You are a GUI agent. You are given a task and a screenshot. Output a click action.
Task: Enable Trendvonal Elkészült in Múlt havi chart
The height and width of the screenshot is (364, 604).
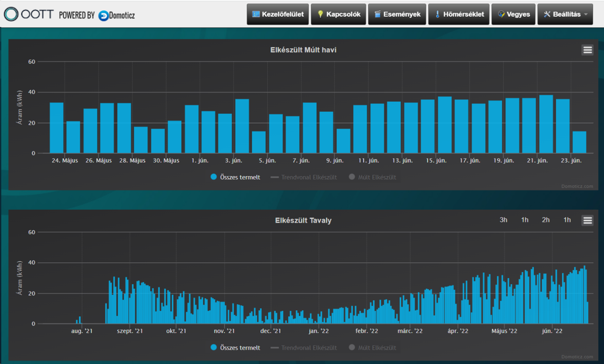309,177
